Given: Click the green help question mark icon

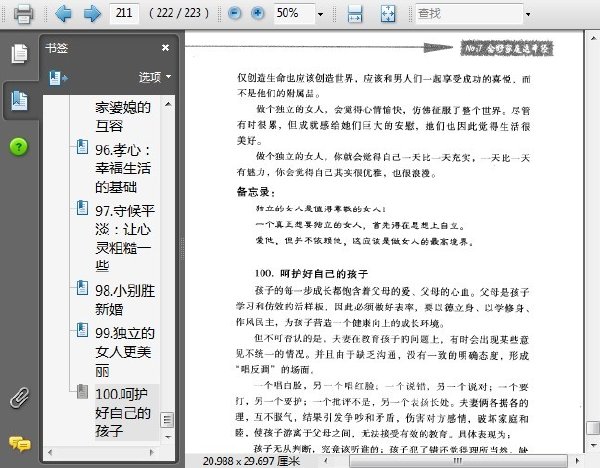Looking at the screenshot, I should point(19,147).
